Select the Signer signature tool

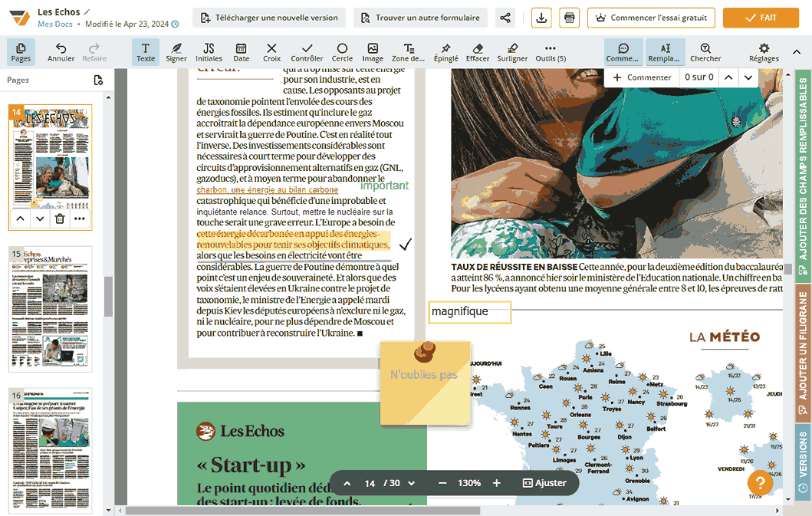(176, 52)
